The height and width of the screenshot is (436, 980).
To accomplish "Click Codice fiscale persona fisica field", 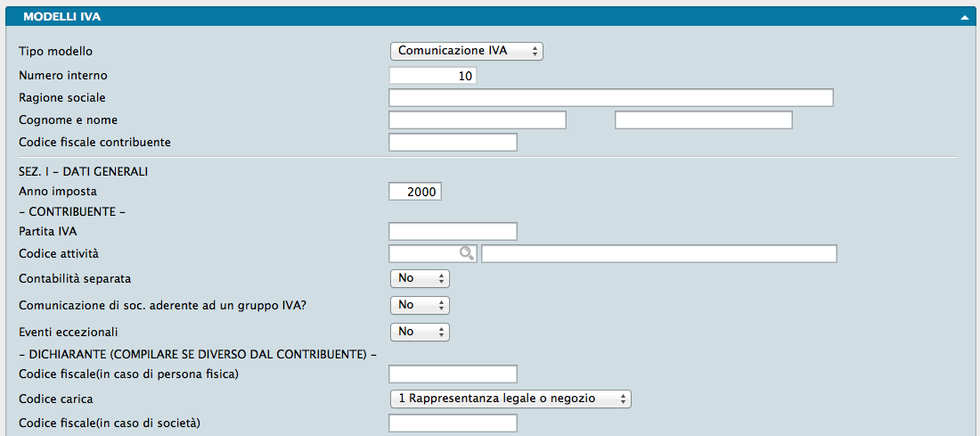I will tap(453, 374).
